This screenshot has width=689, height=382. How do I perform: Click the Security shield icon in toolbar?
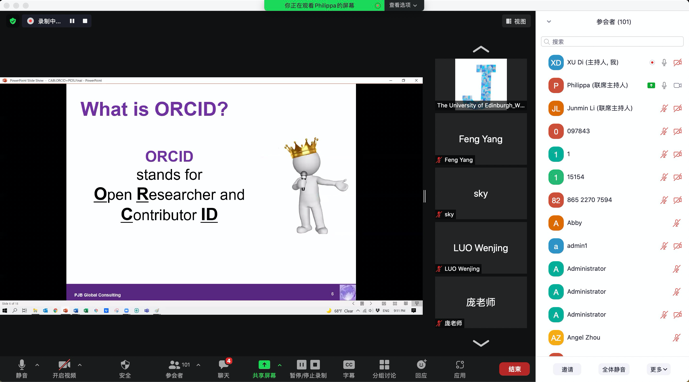[125, 365]
